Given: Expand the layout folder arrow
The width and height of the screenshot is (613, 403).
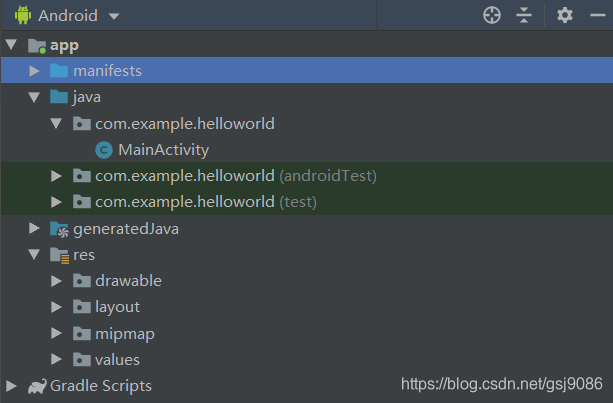Looking at the screenshot, I should coord(56,307).
